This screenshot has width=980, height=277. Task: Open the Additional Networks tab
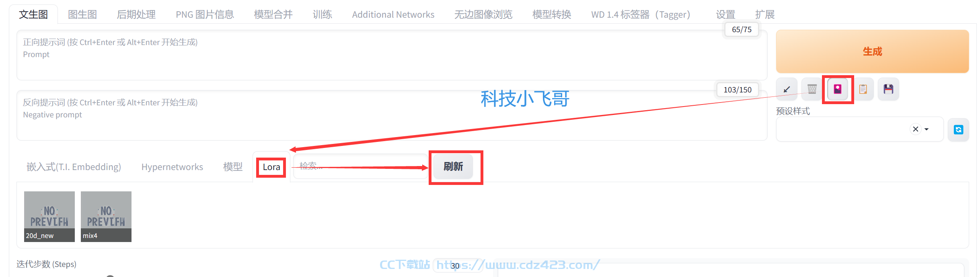tap(393, 14)
